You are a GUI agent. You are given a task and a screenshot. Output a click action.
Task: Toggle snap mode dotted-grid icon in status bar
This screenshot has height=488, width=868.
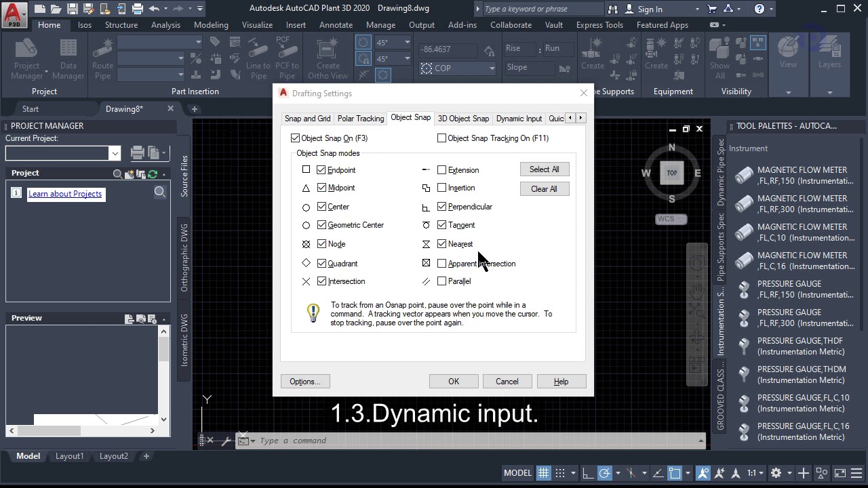point(560,473)
